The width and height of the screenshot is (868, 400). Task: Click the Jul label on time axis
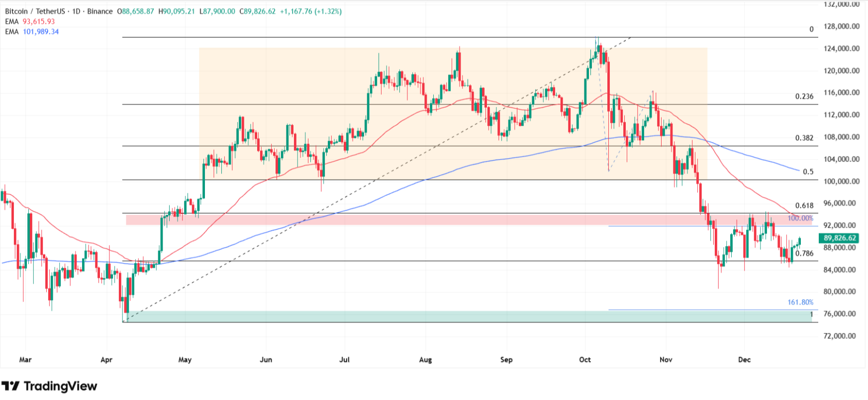coord(344,360)
